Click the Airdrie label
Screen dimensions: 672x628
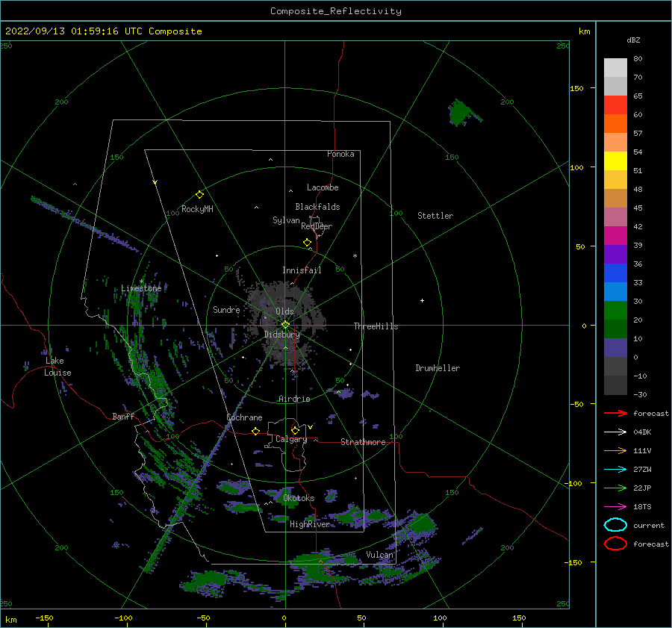pyautogui.click(x=294, y=399)
